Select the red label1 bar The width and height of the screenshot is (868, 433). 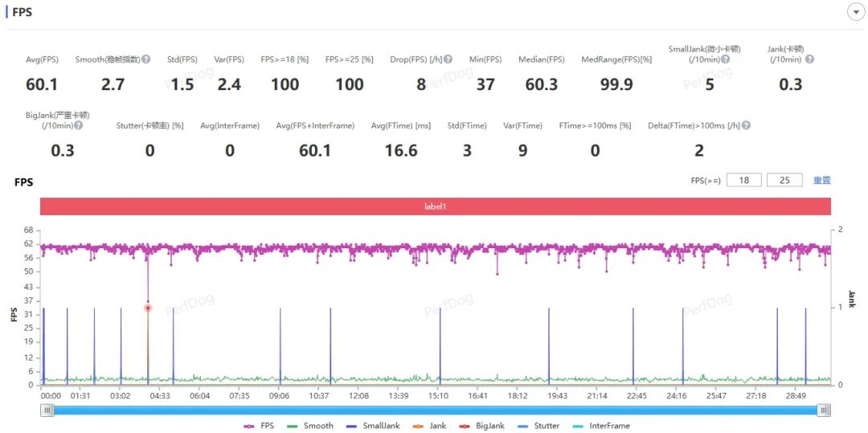(x=435, y=206)
